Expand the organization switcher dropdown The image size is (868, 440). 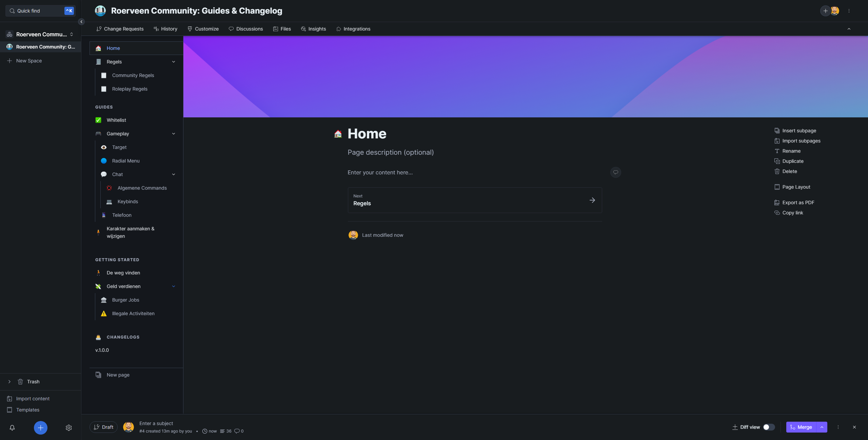tap(72, 34)
